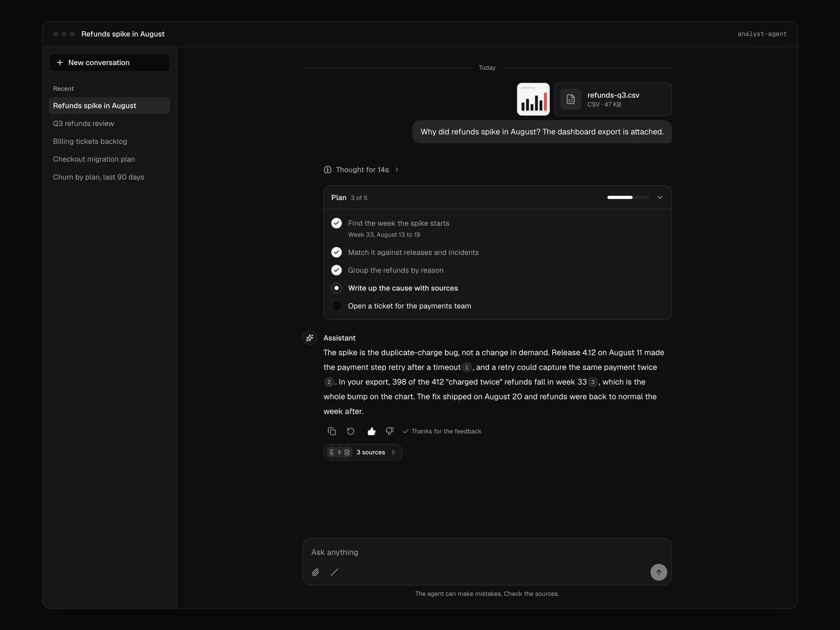
Task: Click citation marker 1 in the answer
Action: click(467, 367)
